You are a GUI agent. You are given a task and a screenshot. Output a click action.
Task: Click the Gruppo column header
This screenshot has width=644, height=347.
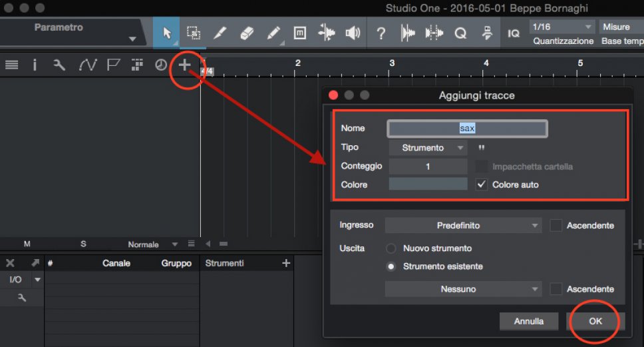pos(176,263)
